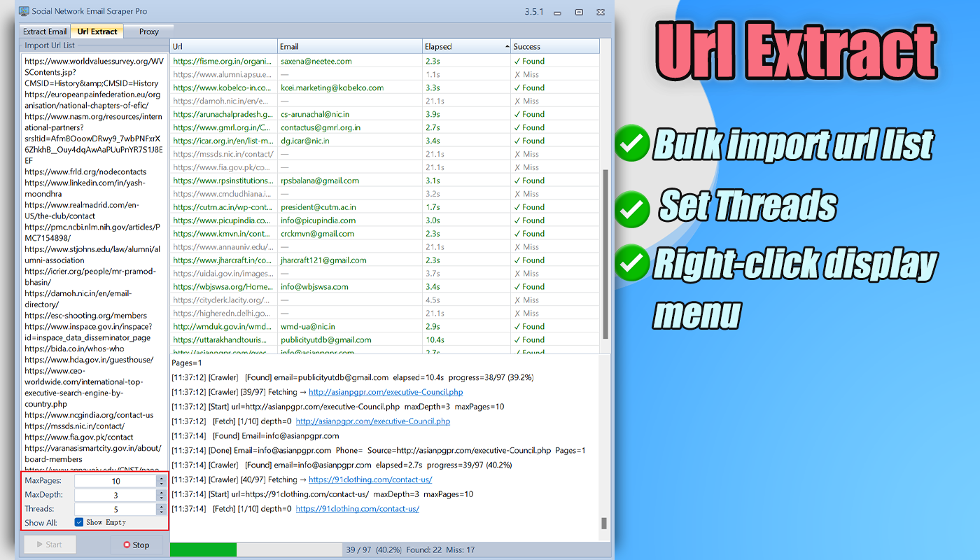Viewport: 980px width, 560px height.
Task: Click the results table vertical scrollbar thumb
Action: coord(605,253)
